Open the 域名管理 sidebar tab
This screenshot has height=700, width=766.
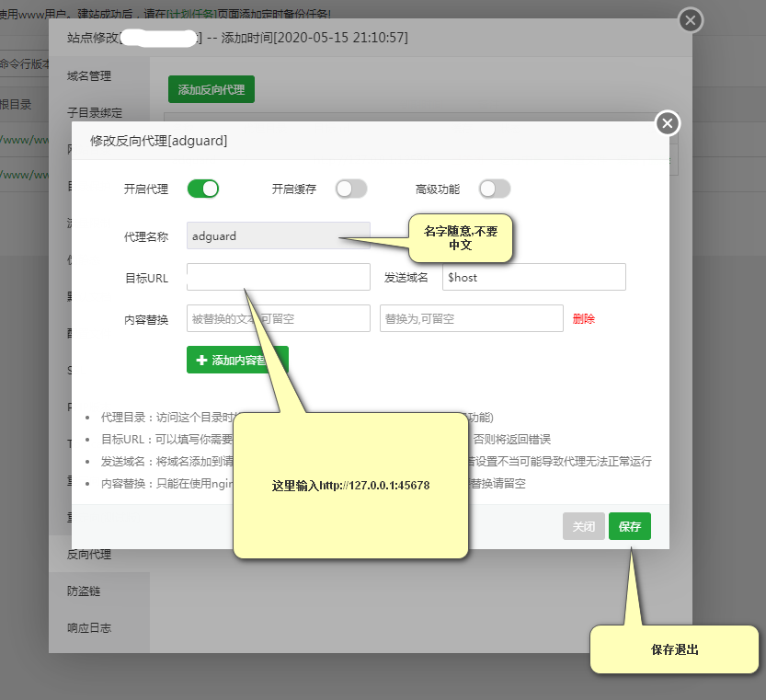89,75
